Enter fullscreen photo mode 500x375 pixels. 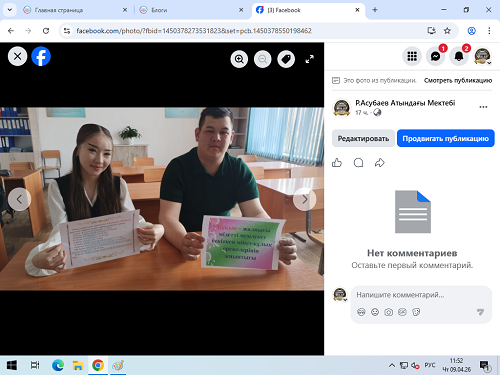[310, 59]
